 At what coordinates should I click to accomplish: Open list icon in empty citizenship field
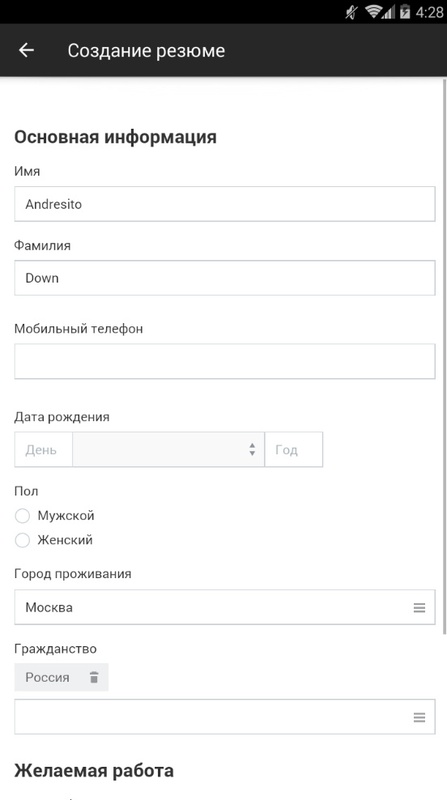(x=419, y=717)
